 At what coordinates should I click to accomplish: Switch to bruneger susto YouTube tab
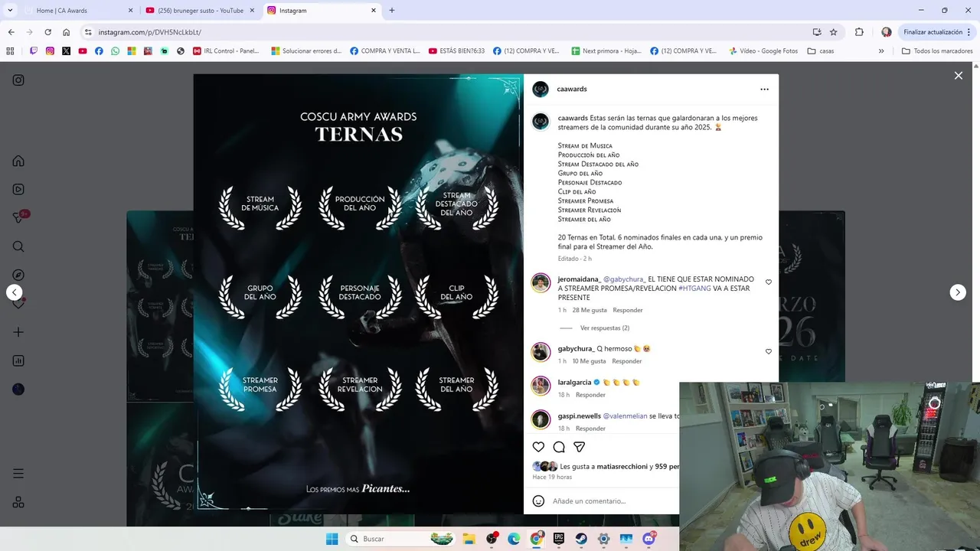pyautogui.click(x=201, y=11)
